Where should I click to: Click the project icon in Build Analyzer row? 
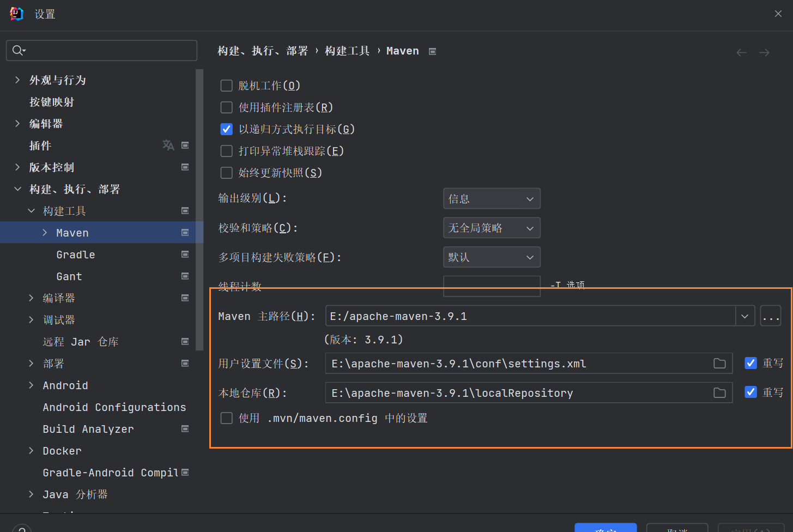point(185,428)
